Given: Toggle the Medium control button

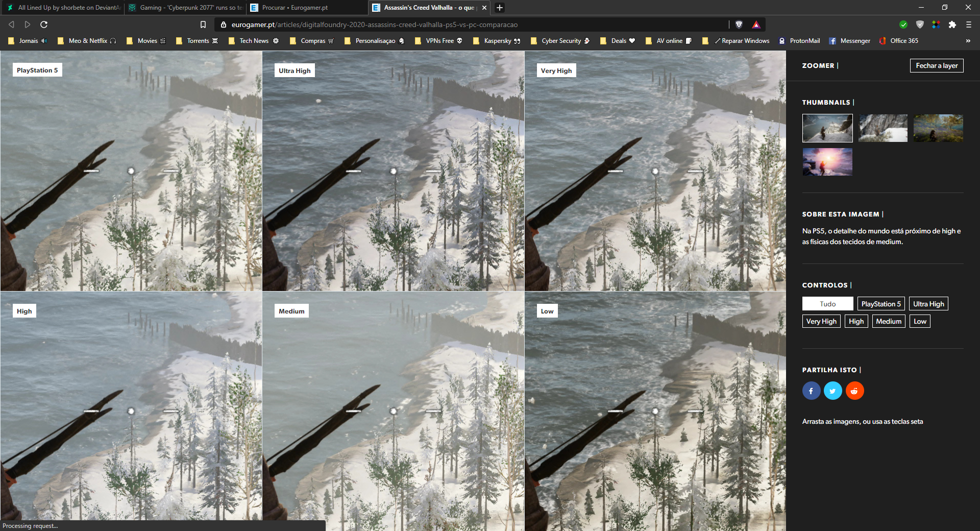Looking at the screenshot, I should [889, 321].
